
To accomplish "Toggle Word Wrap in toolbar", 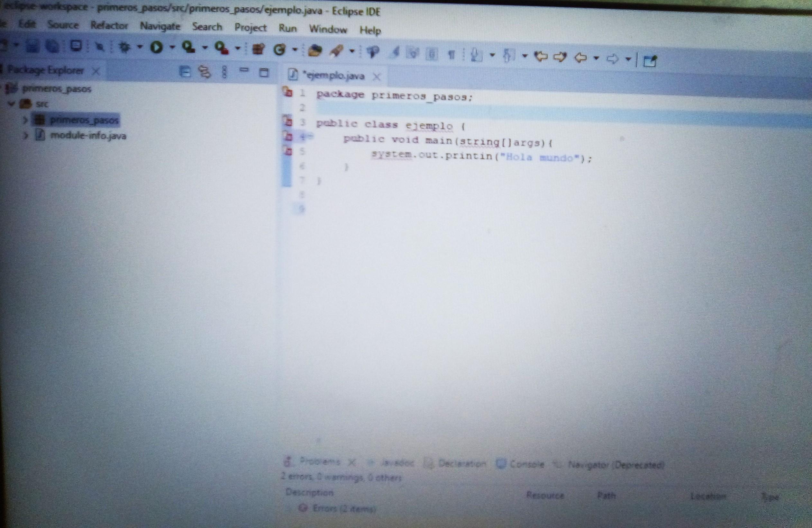I will 413,53.
